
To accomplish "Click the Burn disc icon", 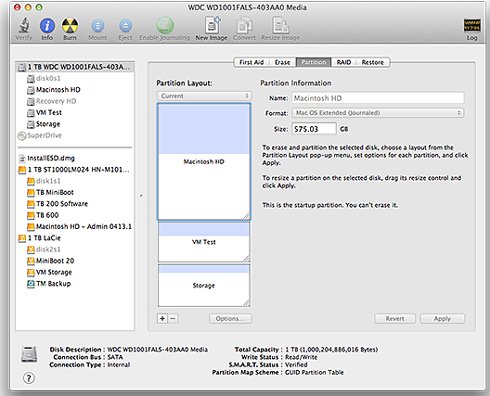I will (x=70, y=25).
